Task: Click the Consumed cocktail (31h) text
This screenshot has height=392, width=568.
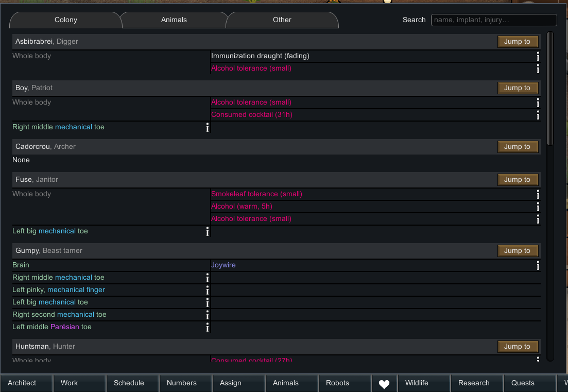Action: pos(252,115)
